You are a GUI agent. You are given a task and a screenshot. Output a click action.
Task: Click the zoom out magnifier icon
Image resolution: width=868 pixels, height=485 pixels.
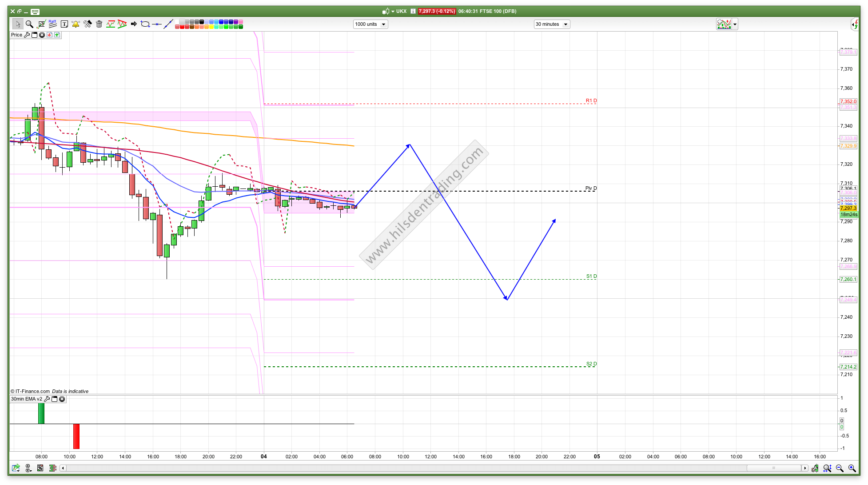(x=840, y=468)
